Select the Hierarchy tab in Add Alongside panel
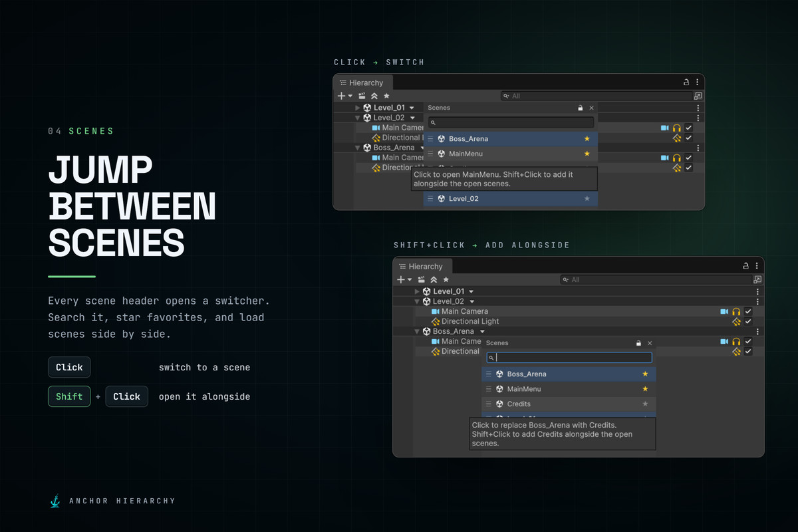This screenshot has height=532, width=798. 423,267
